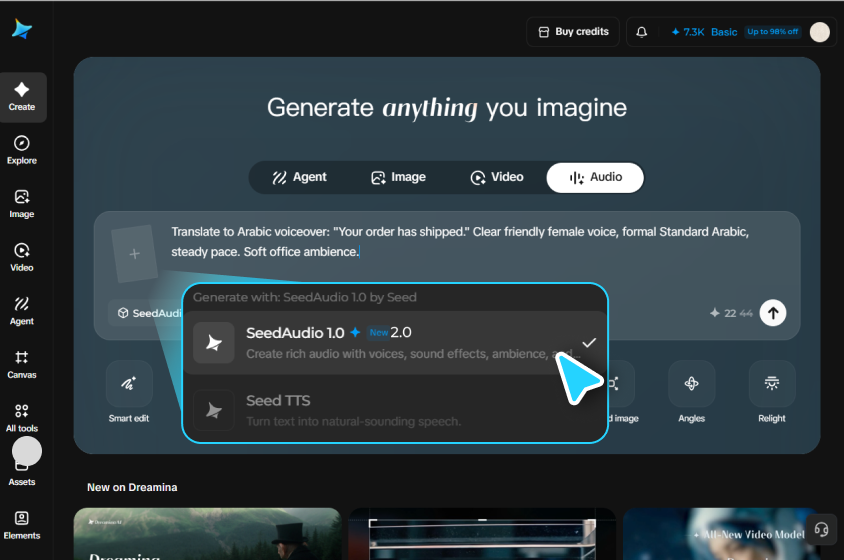Select Create in the sidebar
This screenshot has width=844, height=560.
click(x=22, y=97)
